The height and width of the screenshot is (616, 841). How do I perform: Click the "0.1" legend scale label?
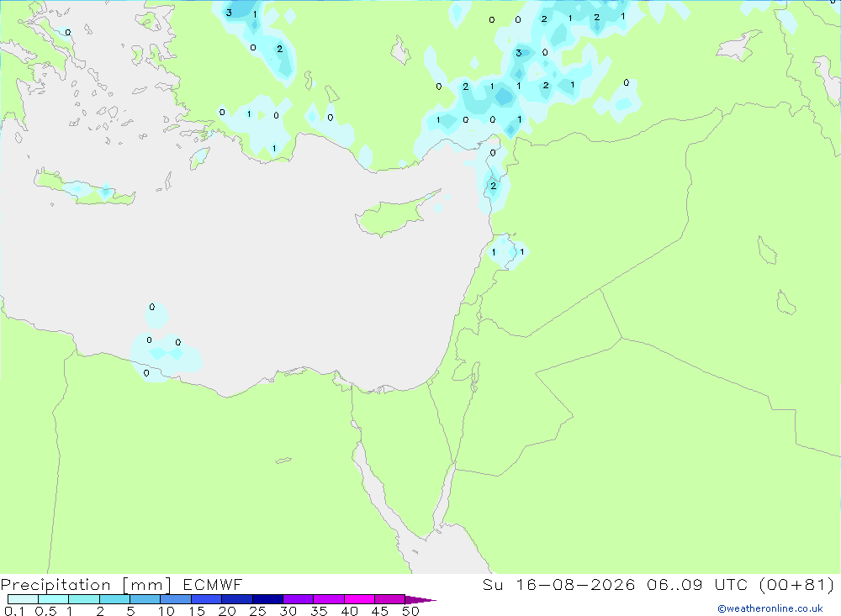click(x=14, y=611)
